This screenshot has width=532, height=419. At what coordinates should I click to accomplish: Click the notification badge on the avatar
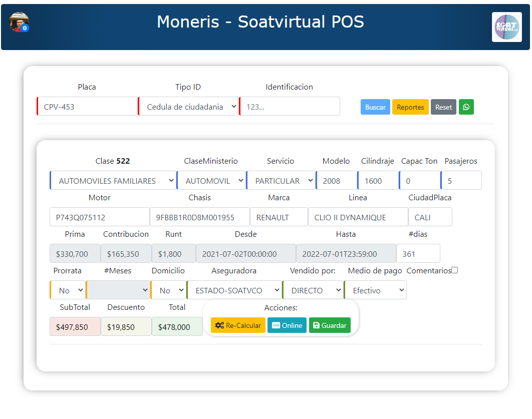pos(25,28)
